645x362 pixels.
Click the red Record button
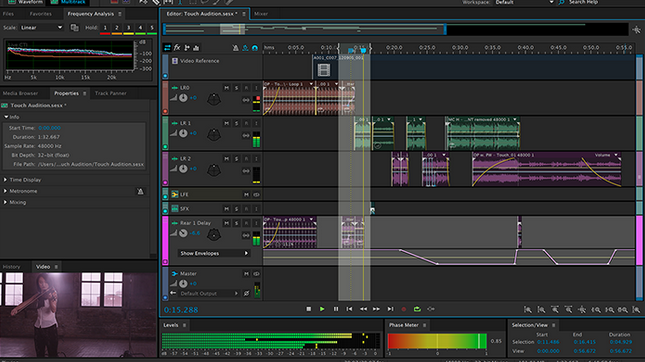404,309
